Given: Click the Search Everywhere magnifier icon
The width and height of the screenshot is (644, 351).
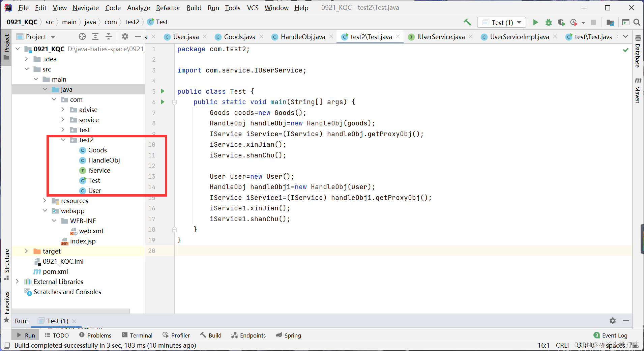Looking at the screenshot, I should [x=637, y=22].
